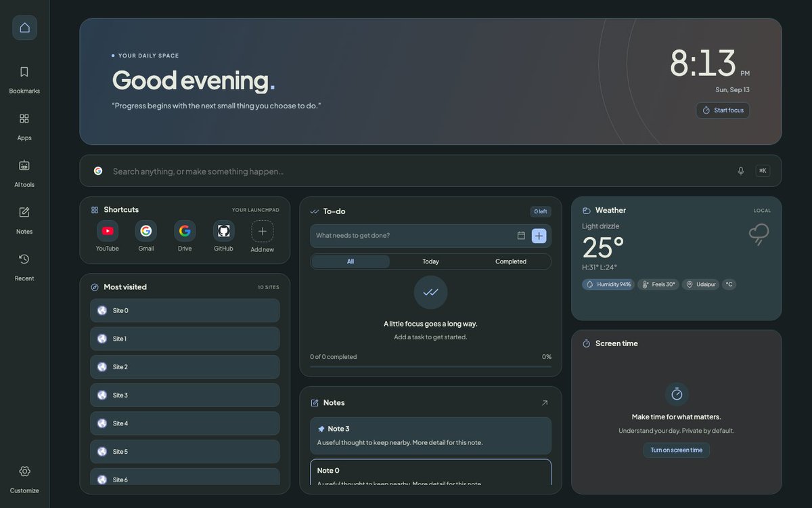Click the 'Light drizzle' condition text

point(601,226)
